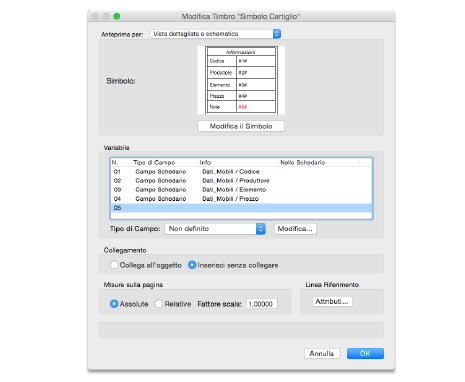Select variable row 02 Produttore
The width and height of the screenshot is (465, 382).
241,181
